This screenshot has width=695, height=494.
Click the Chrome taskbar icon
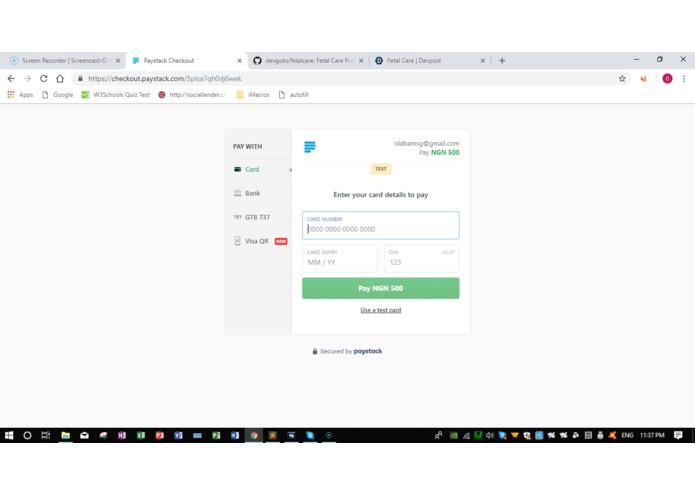[254, 436]
